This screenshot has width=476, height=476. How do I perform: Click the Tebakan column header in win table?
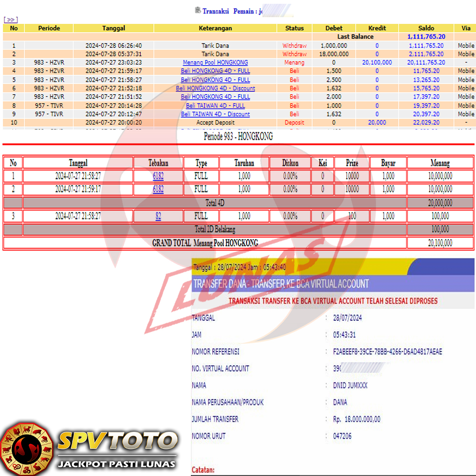pos(158,163)
